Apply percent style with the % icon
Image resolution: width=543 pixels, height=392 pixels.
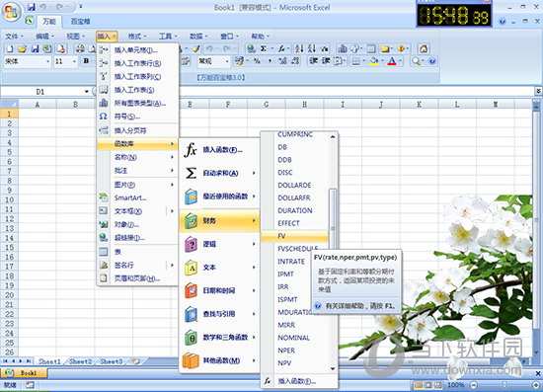pos(257,61)
